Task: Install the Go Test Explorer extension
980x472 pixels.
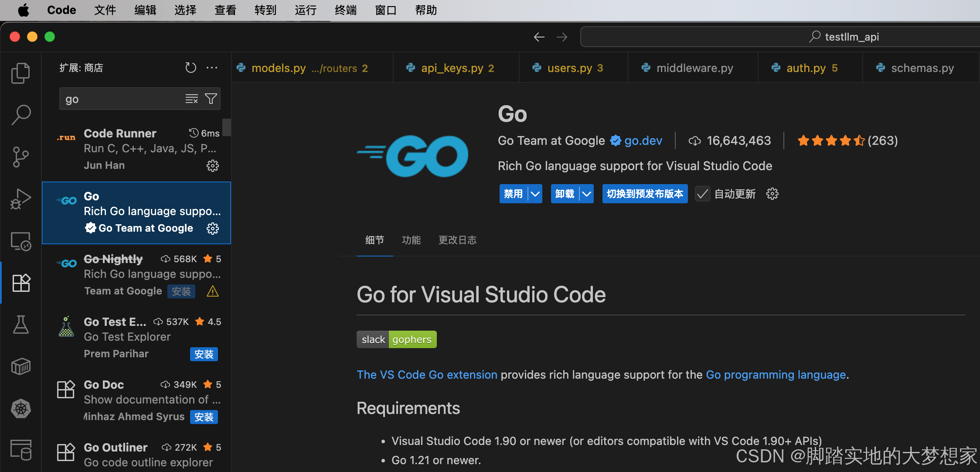Action: pyautogui.click(x=204, y=354)
